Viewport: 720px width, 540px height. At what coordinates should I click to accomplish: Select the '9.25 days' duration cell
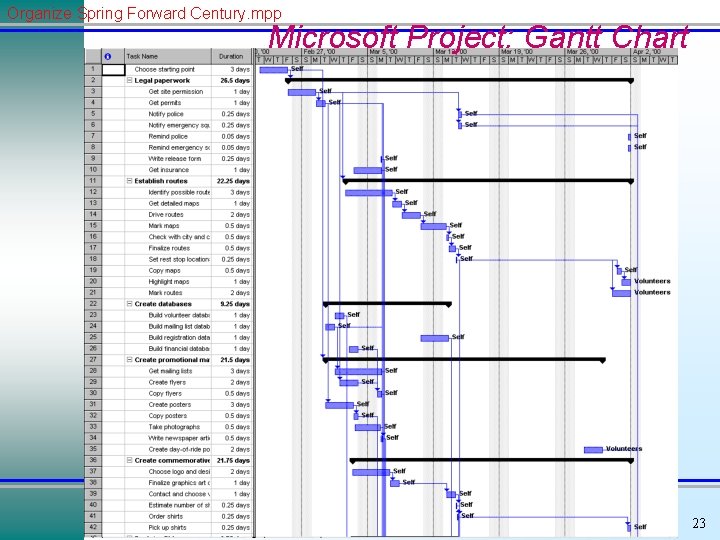231,304
